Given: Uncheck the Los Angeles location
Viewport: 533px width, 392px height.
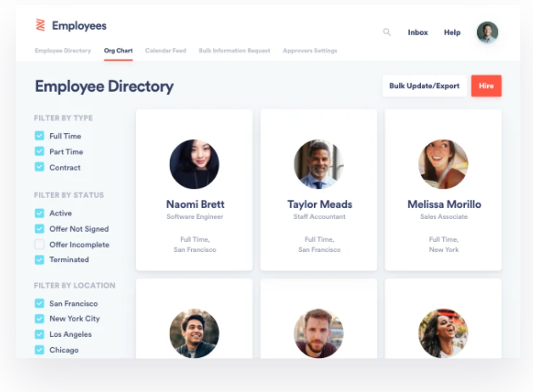Looking at the screenshot, I should point(39,334).
